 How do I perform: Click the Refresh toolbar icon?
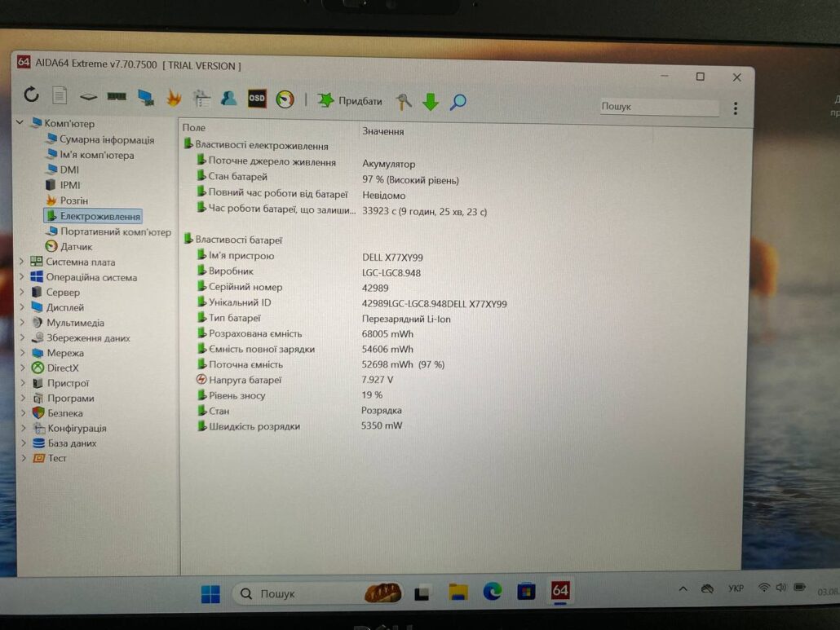[x=32, y=95]
